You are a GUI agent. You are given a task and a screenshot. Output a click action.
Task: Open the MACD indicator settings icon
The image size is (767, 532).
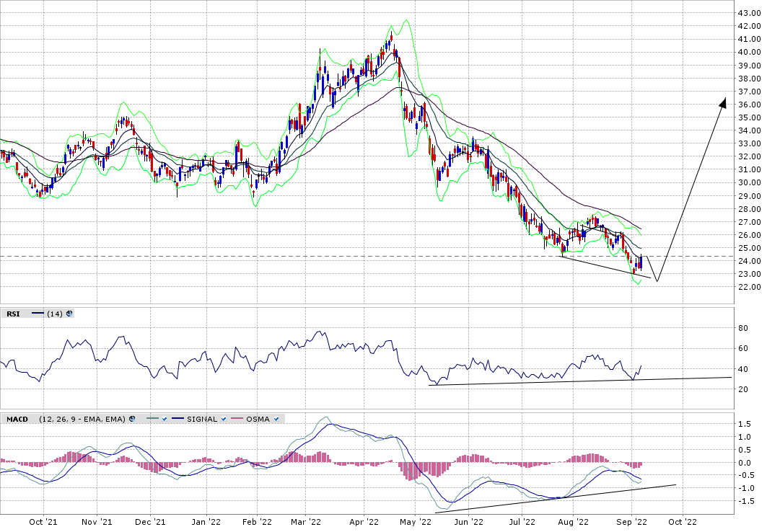pyautogui.click(x=132, y=419)
